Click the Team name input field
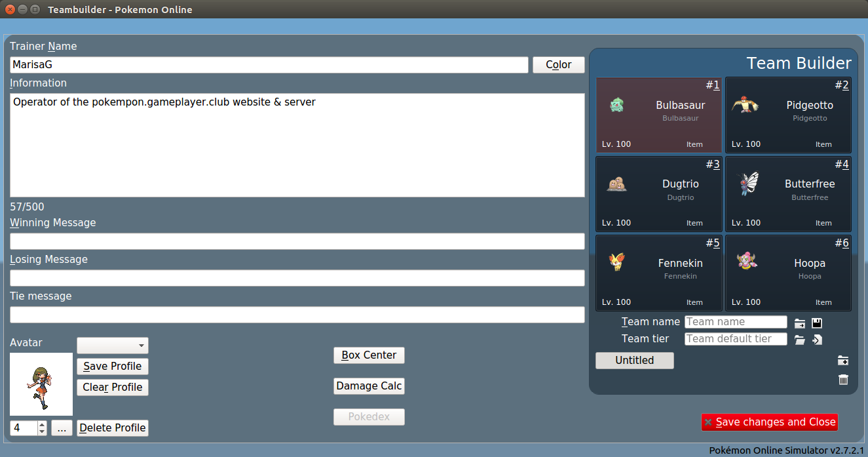Image resolution: width=868 pixels, height=457 pixels. coord(736,322)
